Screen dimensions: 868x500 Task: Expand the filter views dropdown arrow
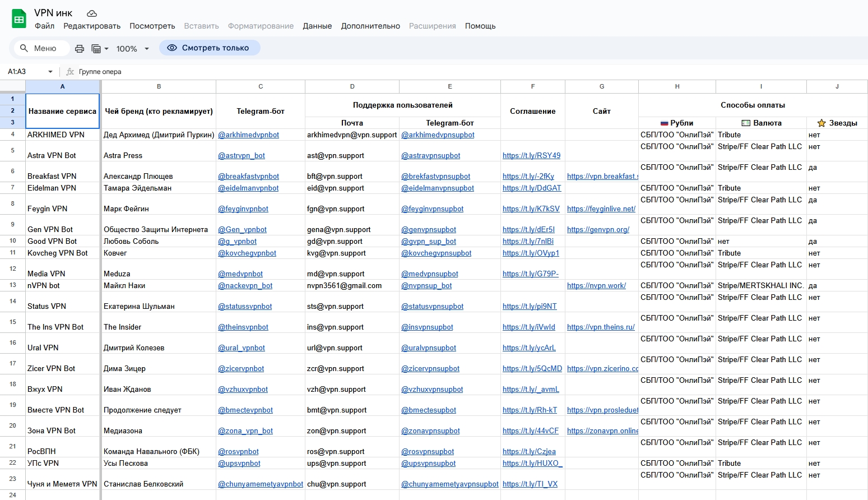click(x=106, y=49)
